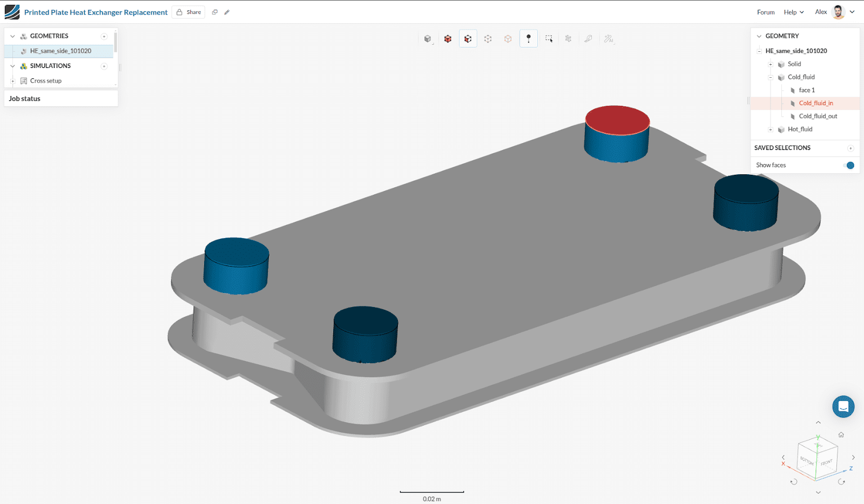Open the Forum link
Viewport: 864px width, 504px height.
[x=765, y=12]
